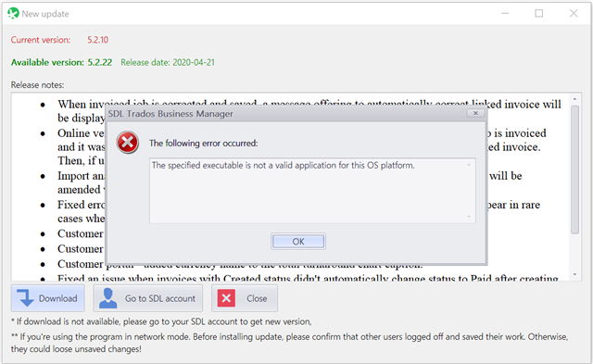The width and height of the screenshot is (593, 364).
Task: Click the current version number 5.2.10
Action: tap(98, 40)
